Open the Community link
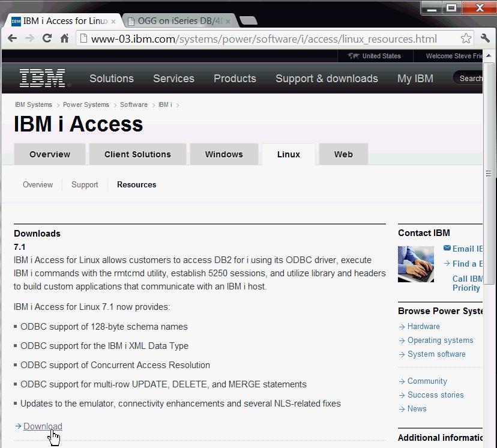497x448 pixels. point(427,381)
